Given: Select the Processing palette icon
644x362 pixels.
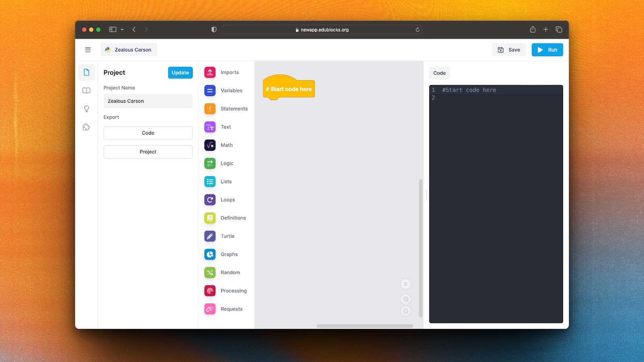Looking at the screenshot, I should (x=210, y=291).
